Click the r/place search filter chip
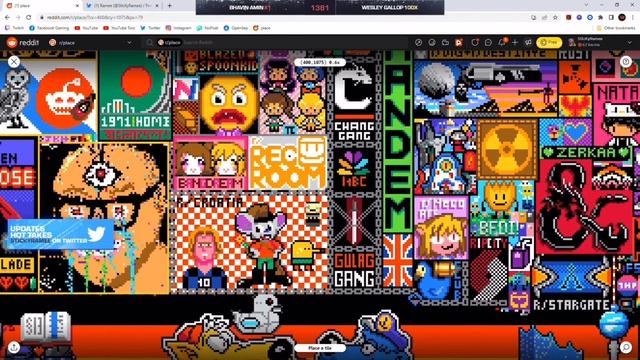Image resolution: width=640 pixels, height=360 pixels. 169,42
